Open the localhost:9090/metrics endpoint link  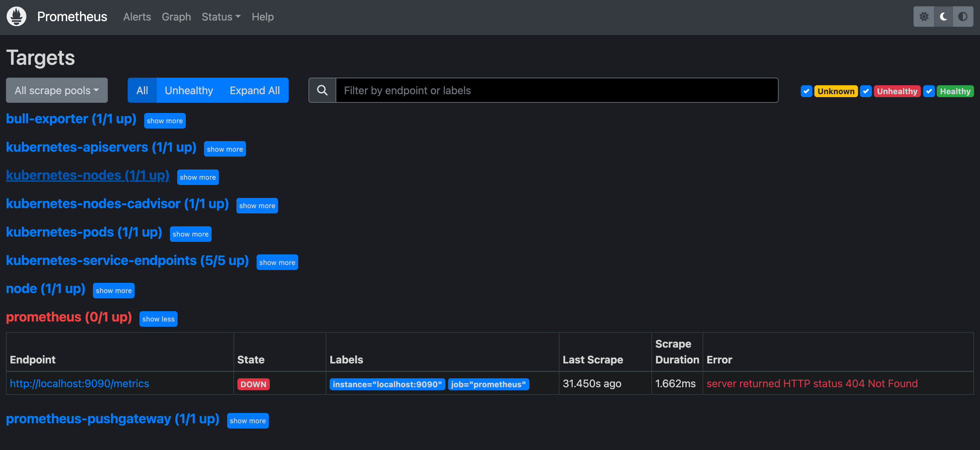coord(79,384)
